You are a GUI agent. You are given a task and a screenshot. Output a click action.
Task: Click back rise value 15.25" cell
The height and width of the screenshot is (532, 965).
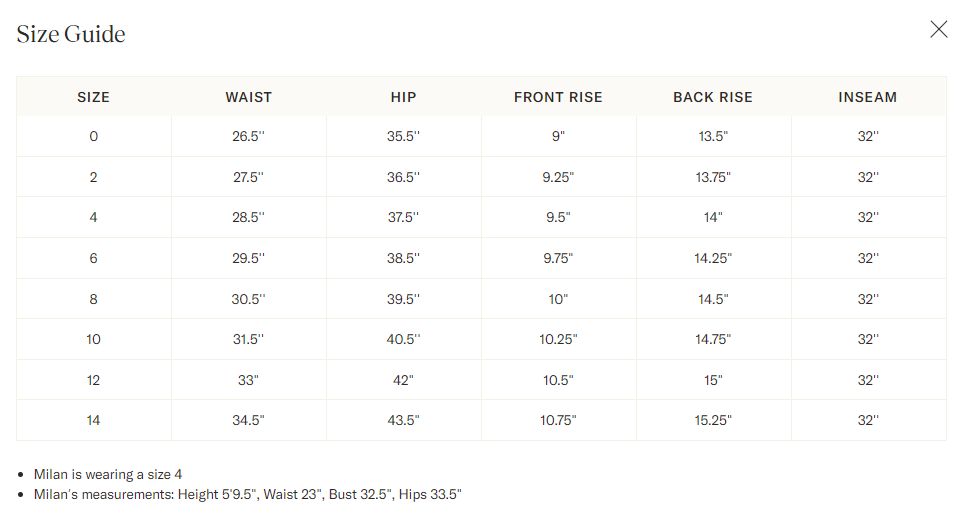(713, 421)
